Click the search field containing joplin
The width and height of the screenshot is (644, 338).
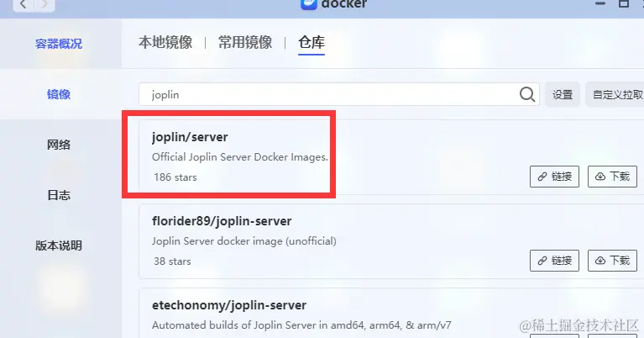click(x=339, y=94)
